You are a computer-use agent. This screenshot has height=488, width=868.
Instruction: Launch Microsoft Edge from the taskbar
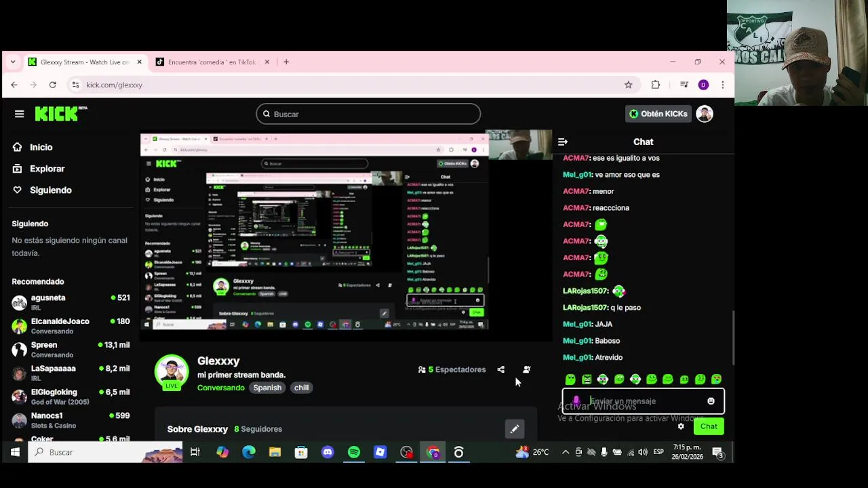(x=249, y=452)
